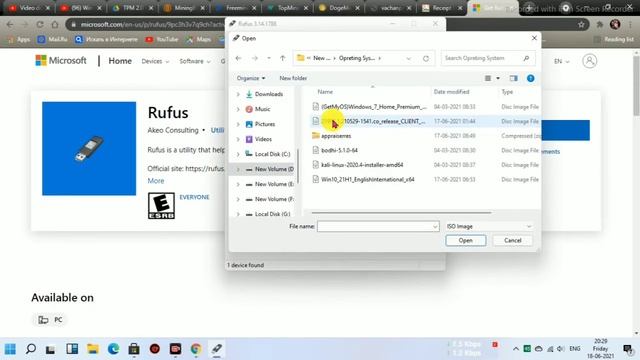Select kali-linux-2020.4-installer-amd64 file
Image resolution: width=640 pixels, height=360 pixels.
tap(362, 165)
